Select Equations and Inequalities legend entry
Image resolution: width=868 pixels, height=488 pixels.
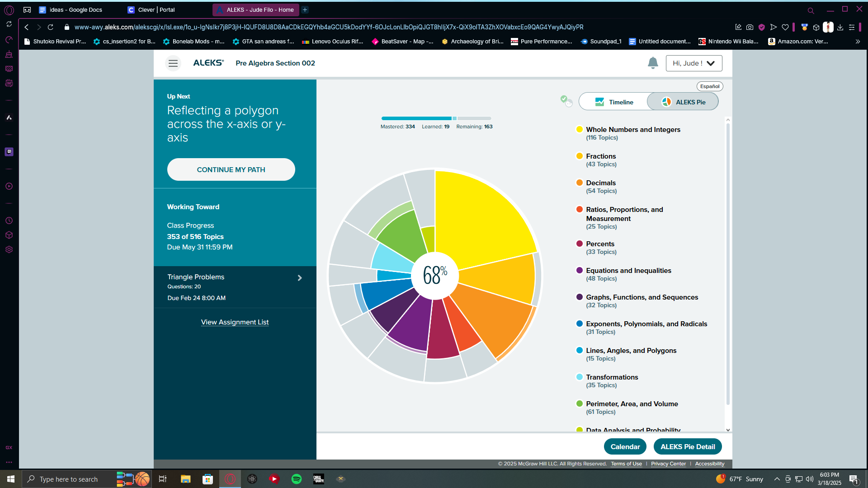point(624,274)
